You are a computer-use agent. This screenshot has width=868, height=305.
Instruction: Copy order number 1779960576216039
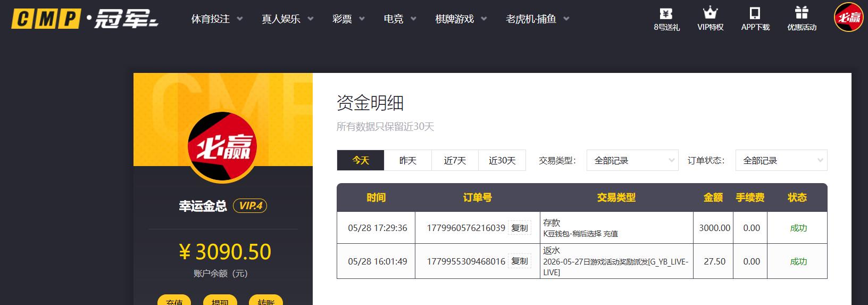pyautogui.click(x=520, y=228)
